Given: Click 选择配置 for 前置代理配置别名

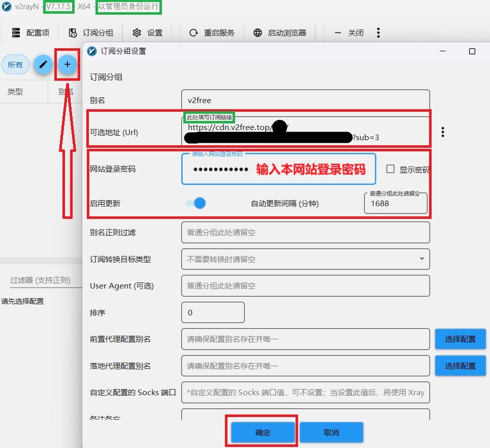Looking at the screenshot, I should (461, 339).
